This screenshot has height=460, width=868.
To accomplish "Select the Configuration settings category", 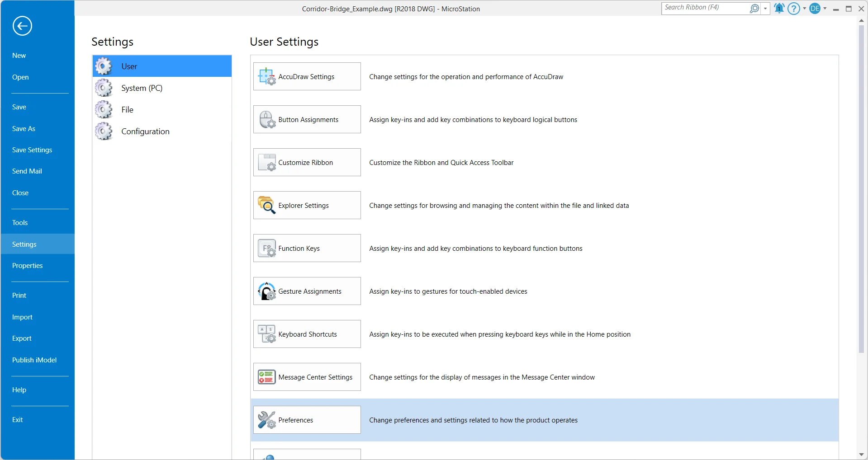I will click(162, 131).
